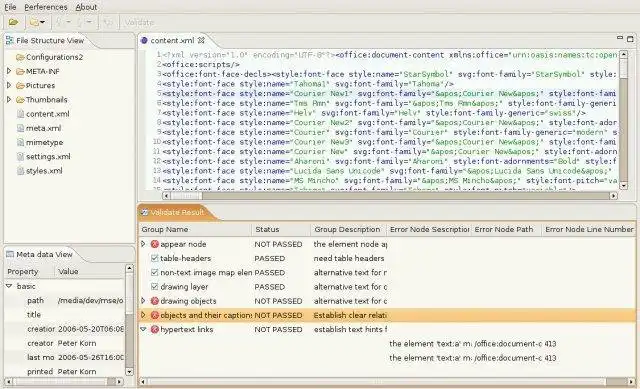Click the error icon of hypertext links
The width and height of the screenshot is (640, 389).
[x=154, y=330]
